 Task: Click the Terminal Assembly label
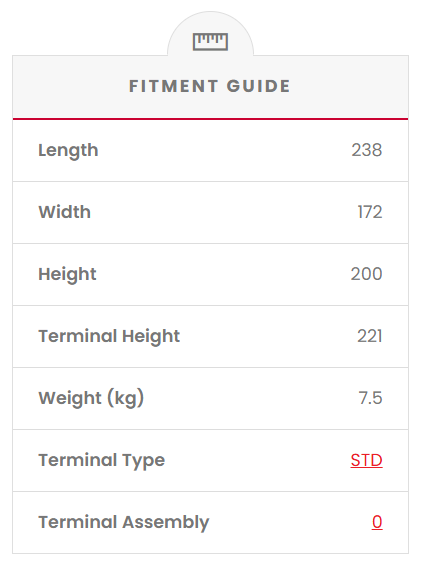pos(124,523)
